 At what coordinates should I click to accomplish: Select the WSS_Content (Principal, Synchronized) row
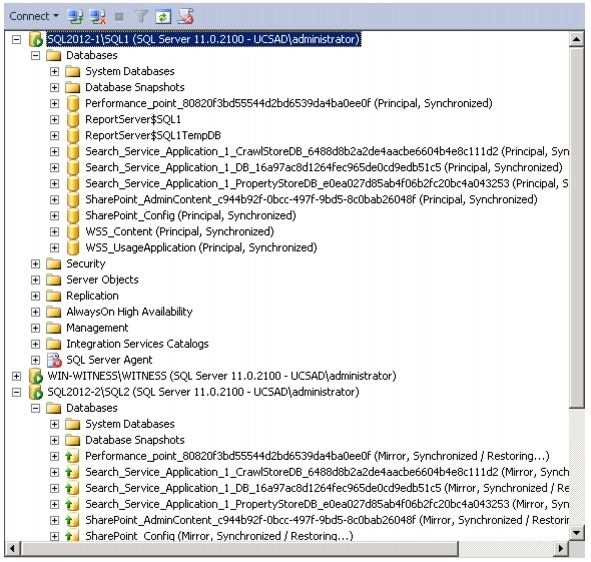tap(179, 232)
